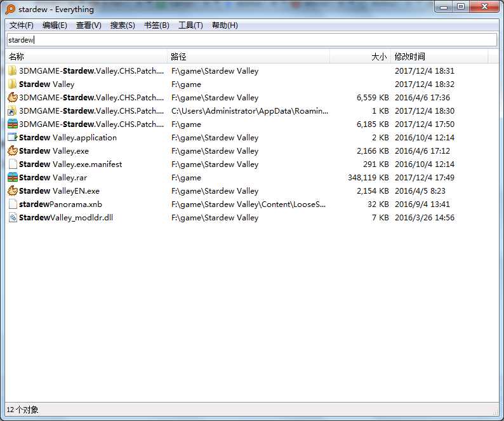The width and height of the screenshot is (504, 421).
Task: Click chicken icon of 6,559 KB patch file
Action: 12,97
